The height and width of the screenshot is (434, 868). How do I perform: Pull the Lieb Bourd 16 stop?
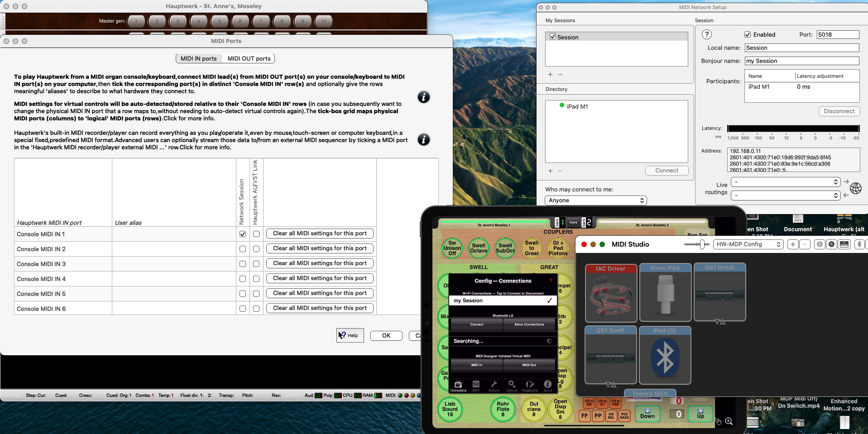450,409
